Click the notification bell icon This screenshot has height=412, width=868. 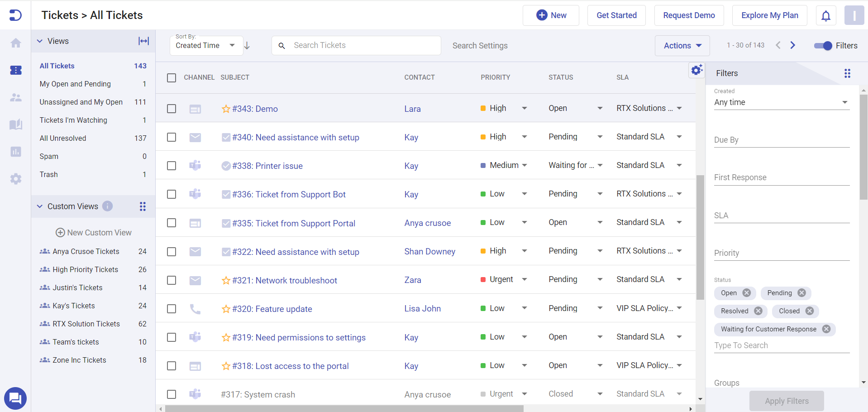pos(825,16)
